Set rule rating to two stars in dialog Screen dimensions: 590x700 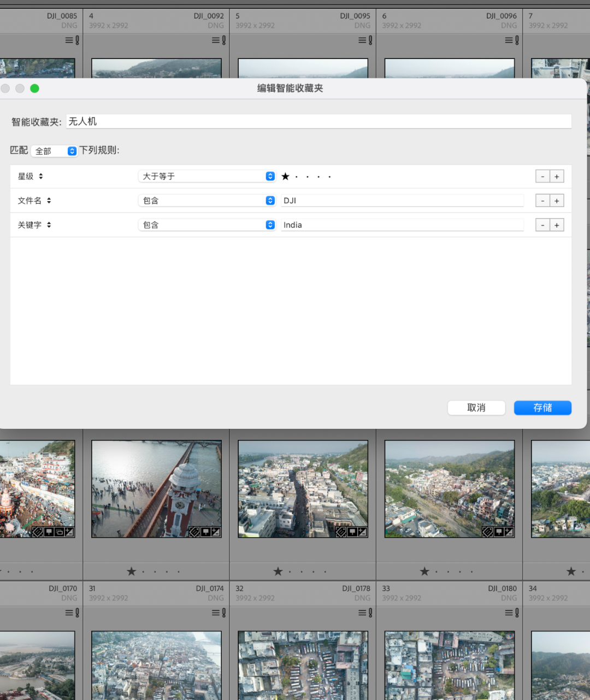[x=297, y=177]
